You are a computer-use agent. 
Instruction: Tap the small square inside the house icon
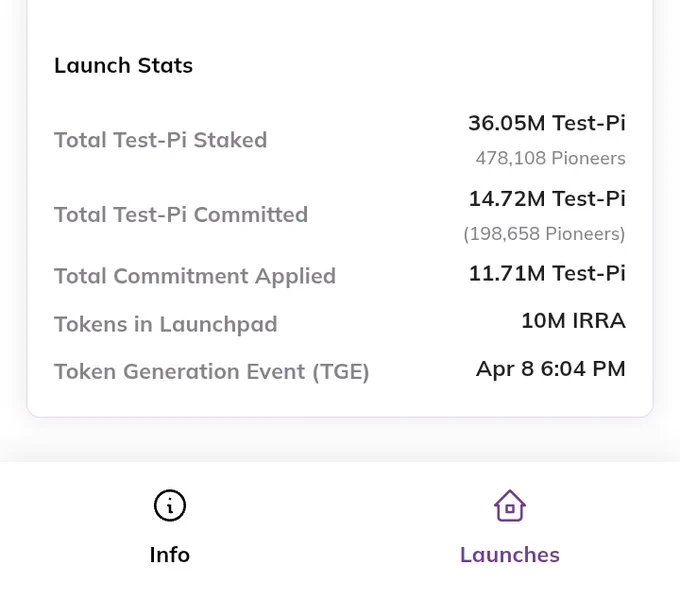[x=510, y=508]
